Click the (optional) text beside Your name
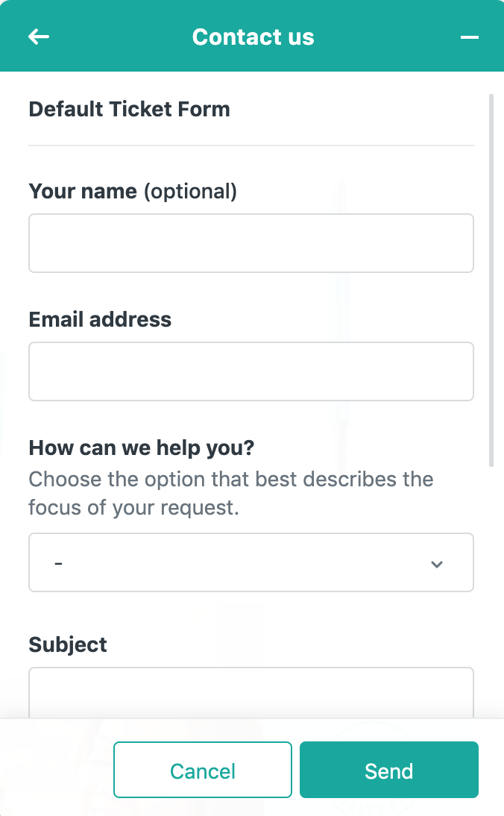The width and height of the screenshot is (504, 816). pos(190,192)
